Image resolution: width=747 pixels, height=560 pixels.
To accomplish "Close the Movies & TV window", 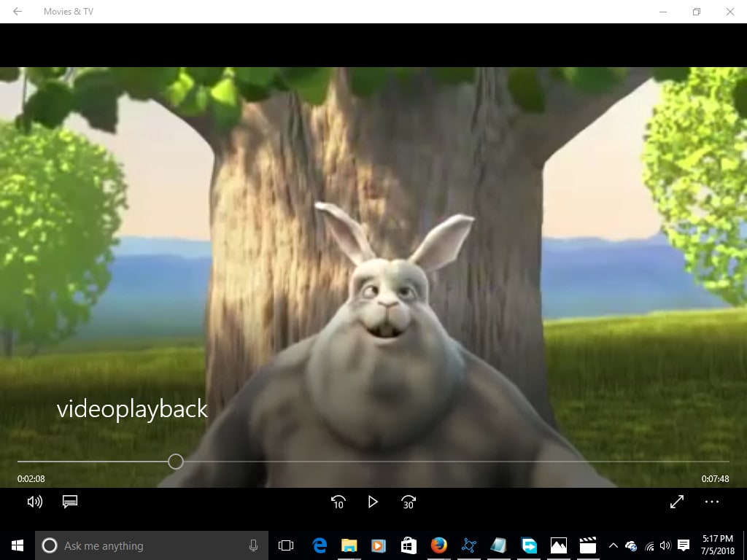I will [729, 12].
